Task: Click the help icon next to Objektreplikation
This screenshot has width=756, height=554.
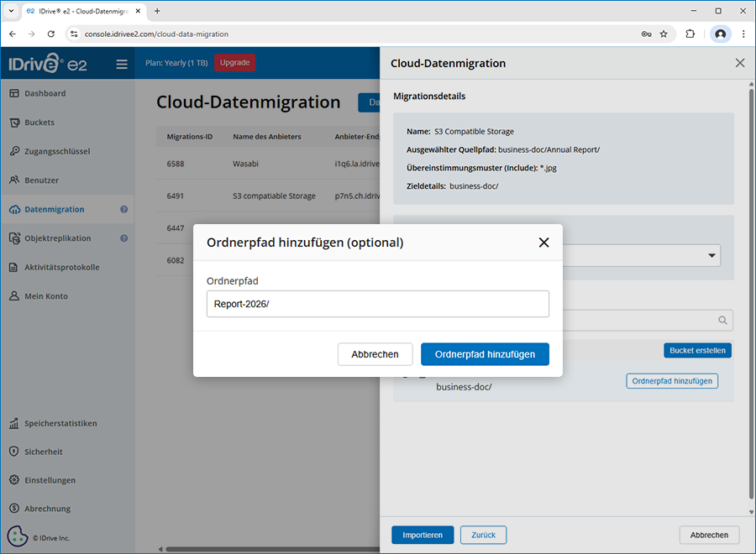Action: (x=123, y=238)
